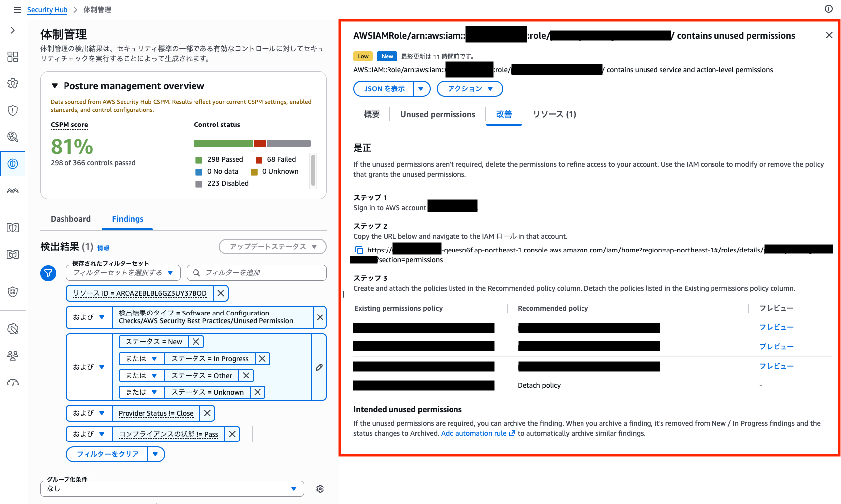This screenshot has height=504, width=841.
Task: Click プレビュー in the second policy row
Action: tap(776, 347)
